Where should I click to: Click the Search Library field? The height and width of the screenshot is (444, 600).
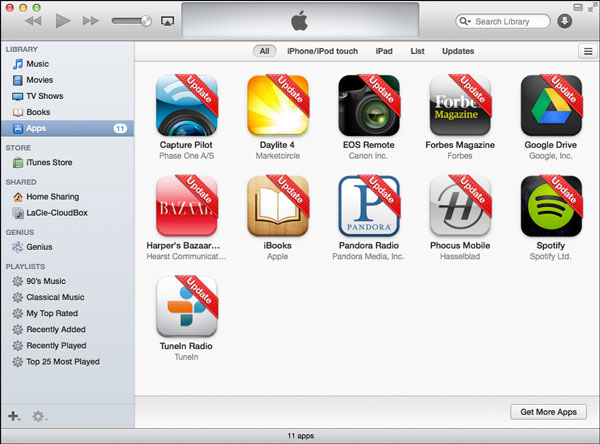click(x=503, y=21)
